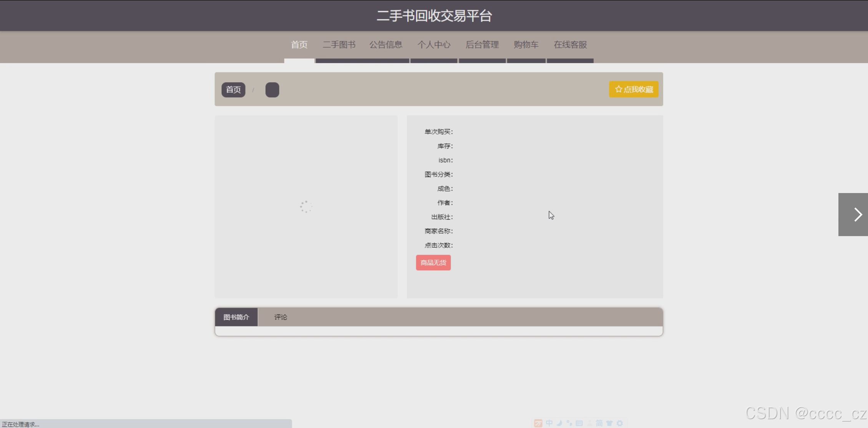Viewport: 868px width, 428px height.
Task: Click the 商品无货 button
Action: click(x=433, y=263)
